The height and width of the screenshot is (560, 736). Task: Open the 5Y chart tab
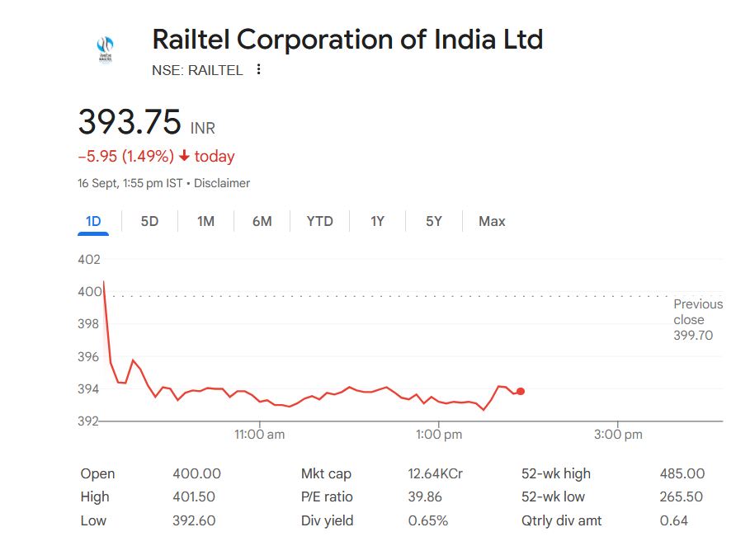[x=434, y=221]
